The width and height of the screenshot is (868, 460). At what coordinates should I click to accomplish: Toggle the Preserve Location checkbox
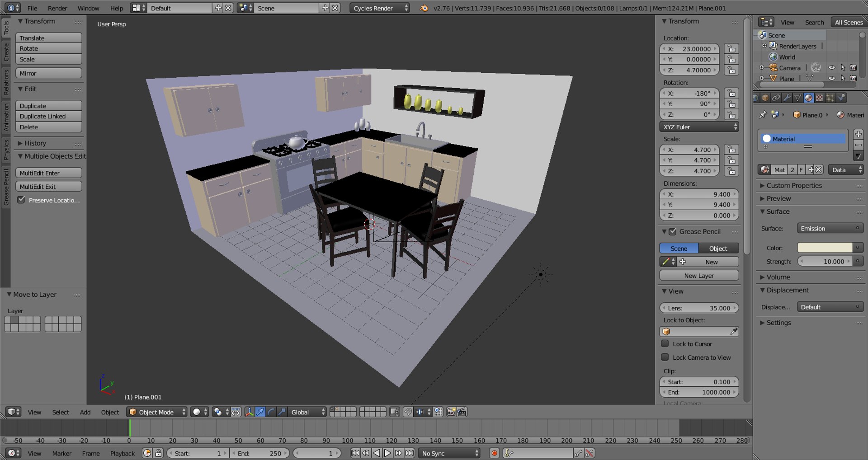[21, 200]
